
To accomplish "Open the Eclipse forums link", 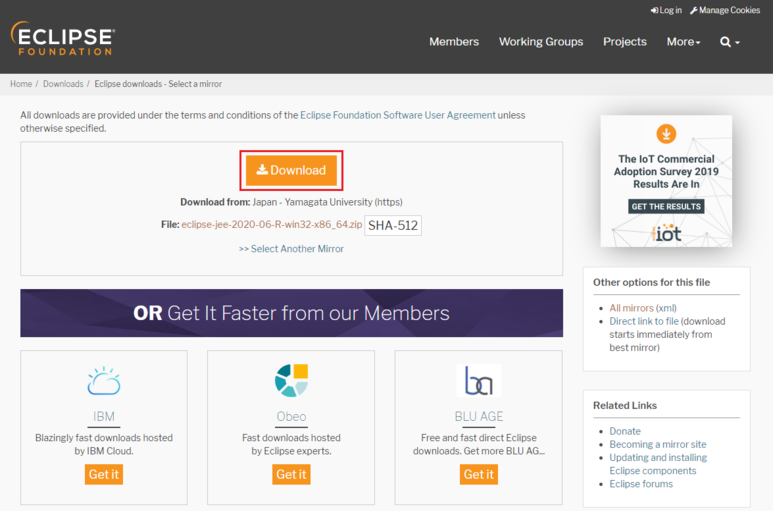I will point(641,484).
